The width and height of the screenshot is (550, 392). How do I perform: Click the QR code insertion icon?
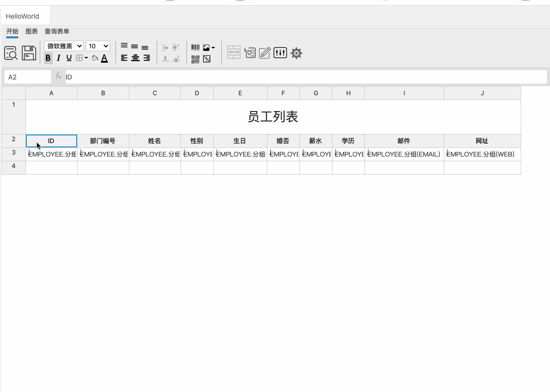(195, 58)
